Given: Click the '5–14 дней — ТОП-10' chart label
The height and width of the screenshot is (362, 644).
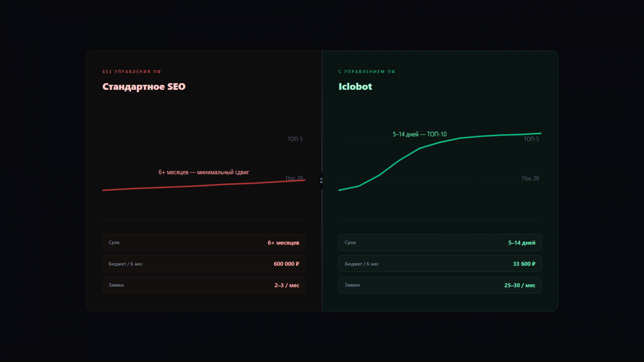Looking at the screenshot, I should tap(419, 134).
